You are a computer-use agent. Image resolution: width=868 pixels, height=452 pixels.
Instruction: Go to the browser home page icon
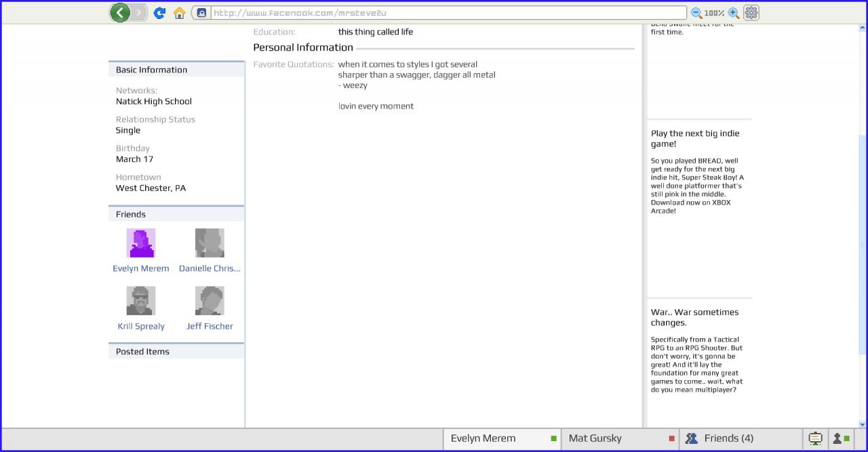pyautogui.click(x=180, y=13)
